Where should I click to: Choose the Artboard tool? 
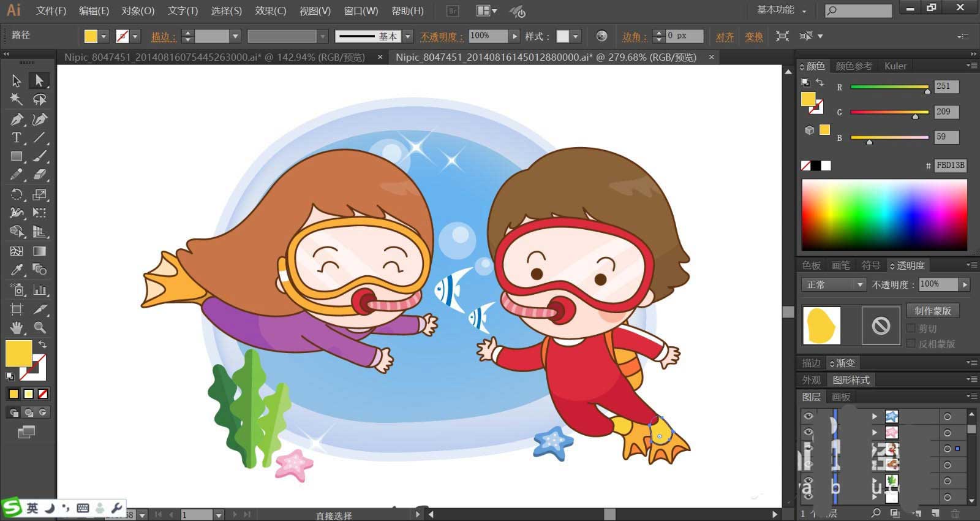click(x=17, y=309)
